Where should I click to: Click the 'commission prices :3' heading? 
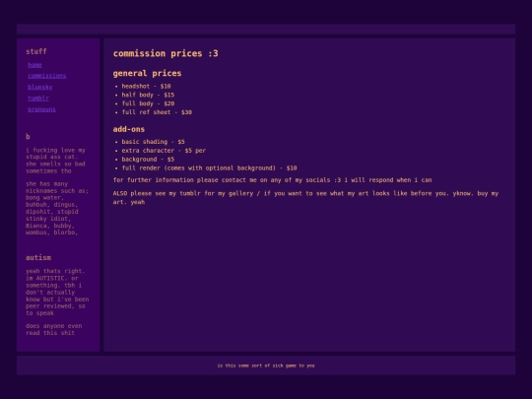pos(166,53)
